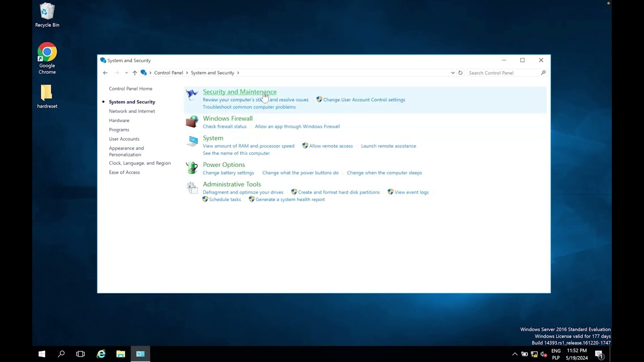
Task: Go back with the Back arrow
Action: coord(105,73)
